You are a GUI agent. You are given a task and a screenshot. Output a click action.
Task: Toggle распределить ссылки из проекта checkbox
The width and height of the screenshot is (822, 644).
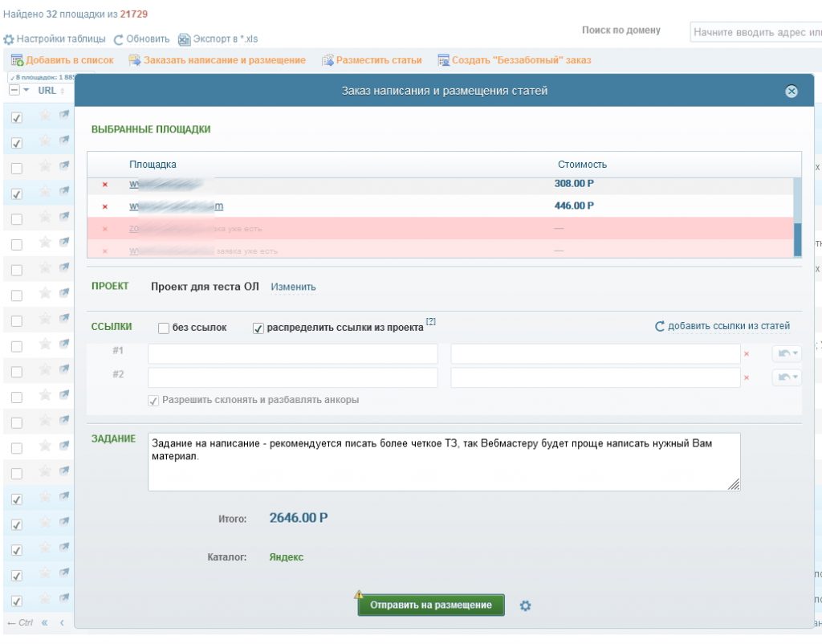point(258,328)
